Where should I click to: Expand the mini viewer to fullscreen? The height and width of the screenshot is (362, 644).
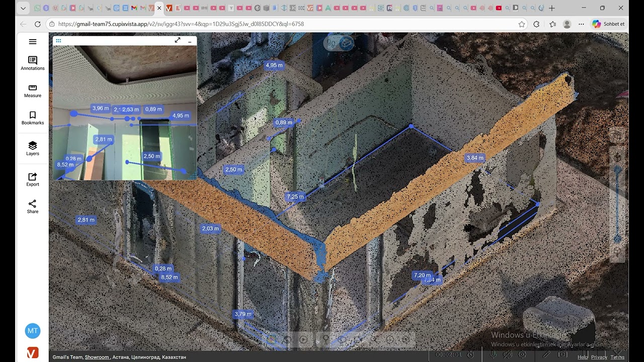click(x=178, y=40)
